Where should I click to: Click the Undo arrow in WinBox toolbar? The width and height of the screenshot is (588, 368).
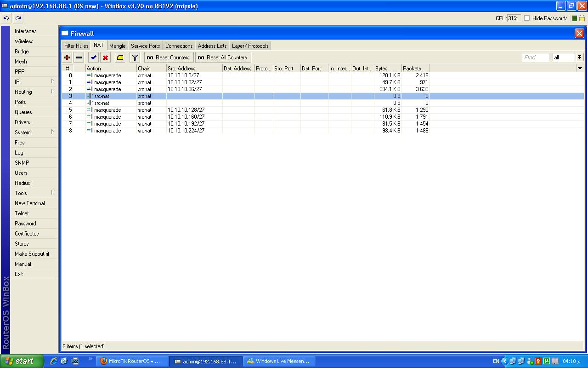(x=6, y=18)
